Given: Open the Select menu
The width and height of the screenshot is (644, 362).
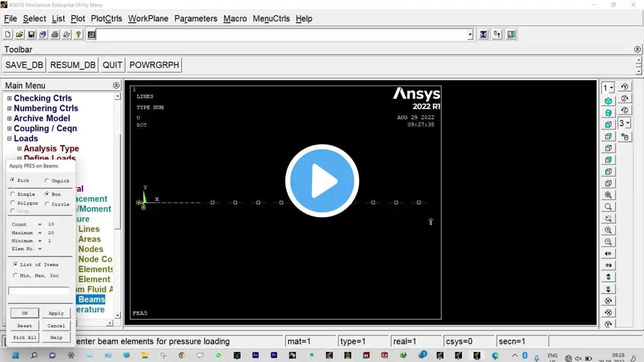Looking at the screenshot, I should point(35,19).
